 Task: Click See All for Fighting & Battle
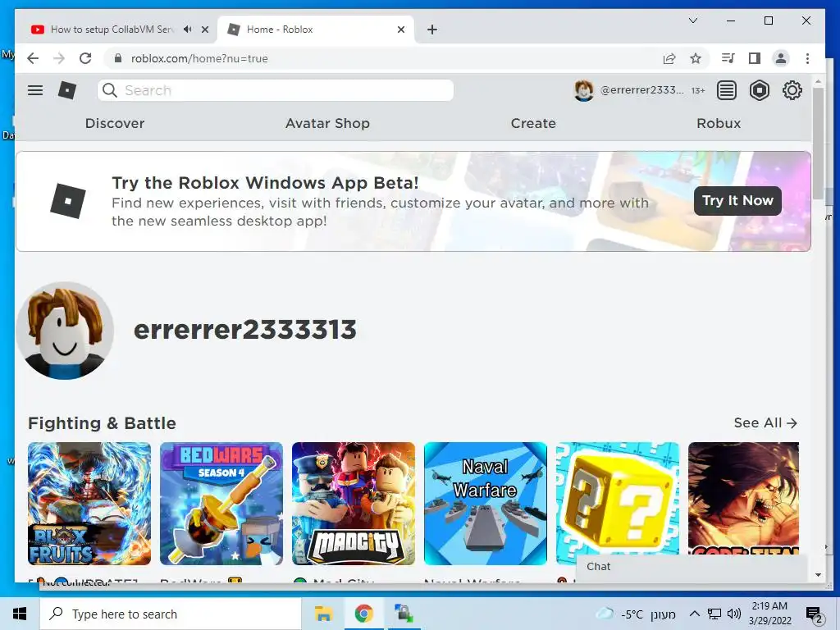pos(765,422)
